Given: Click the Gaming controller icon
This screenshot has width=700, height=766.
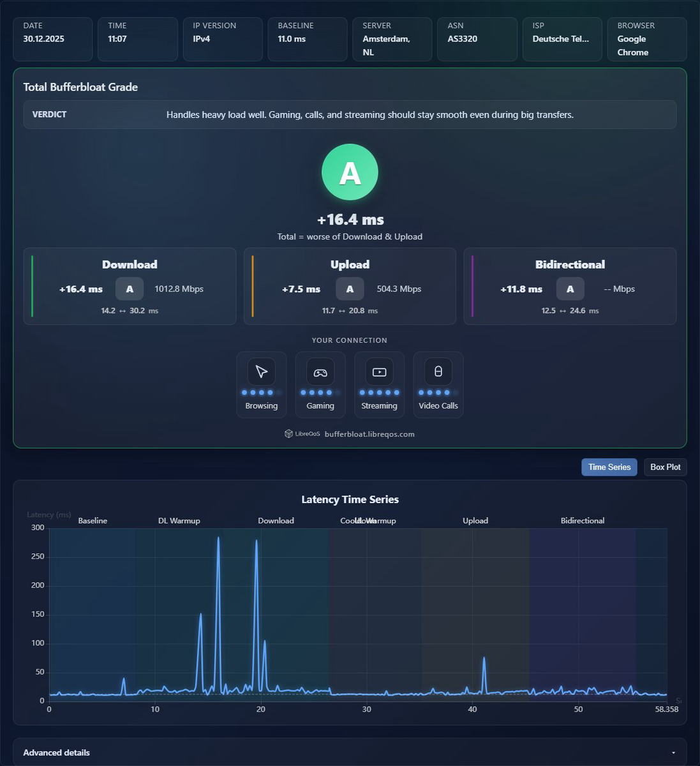Looking at the screenshot, I should click(x=320, y=372).
